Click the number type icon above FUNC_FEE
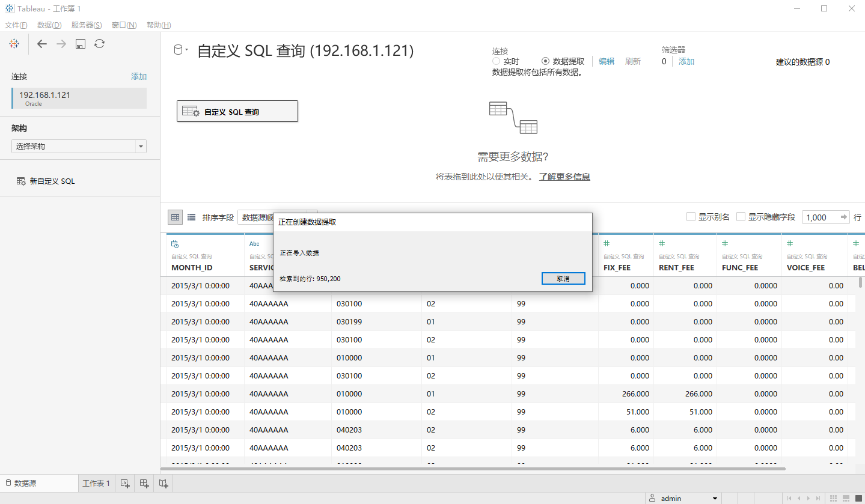 pos(725,244)
